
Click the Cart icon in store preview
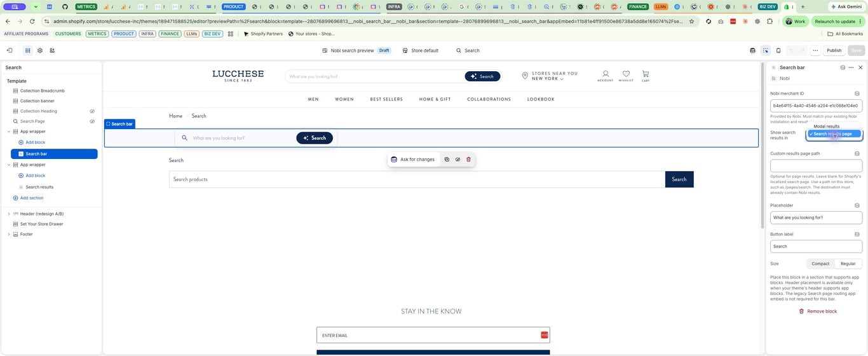tap(646, 76)
